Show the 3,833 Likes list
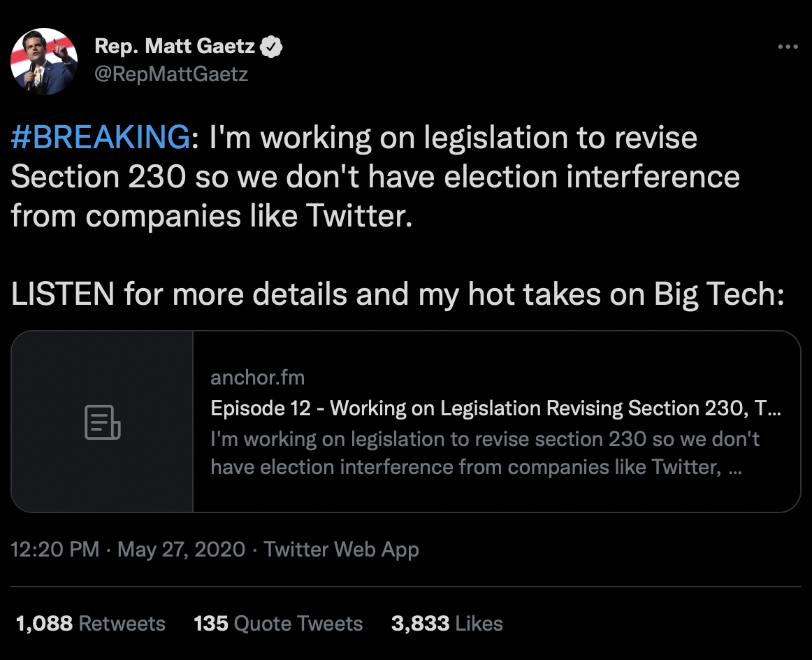812x660 pixels. pyautogui.click(x=447, y=624)
